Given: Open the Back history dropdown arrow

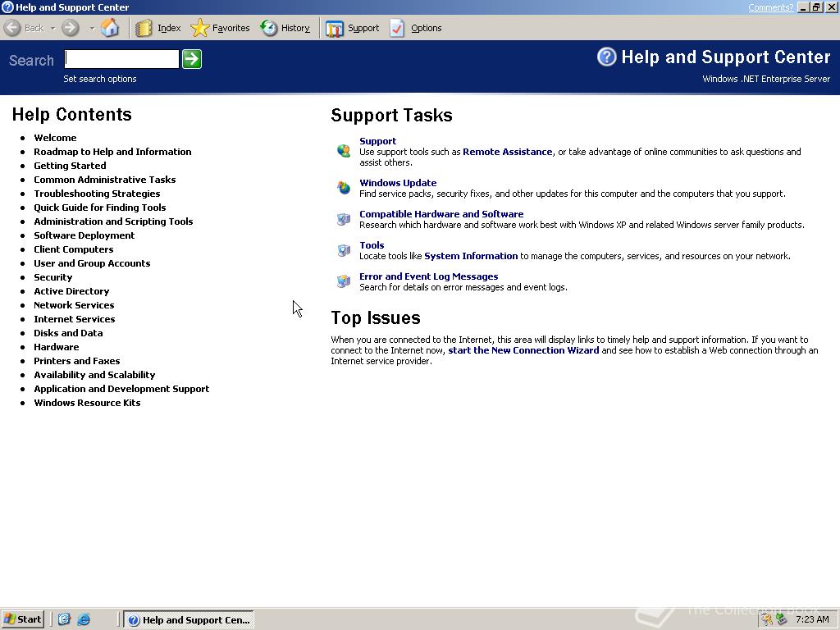Looking at the screenshot, I should pyautogui.click(x=53, y=29).
